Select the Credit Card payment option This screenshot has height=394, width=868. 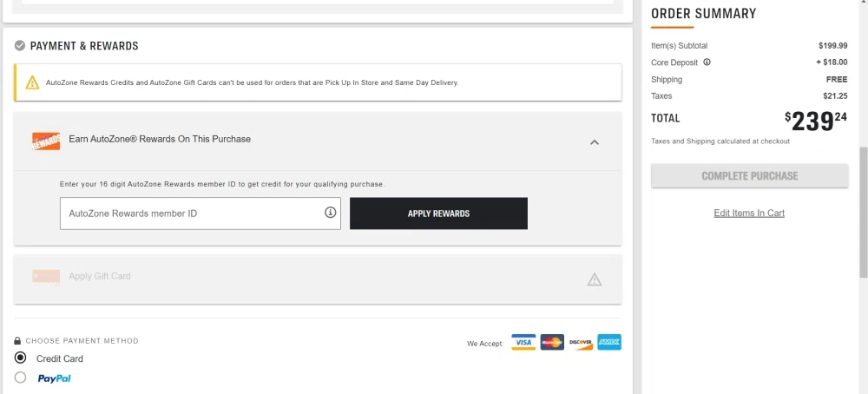(21, 358)
